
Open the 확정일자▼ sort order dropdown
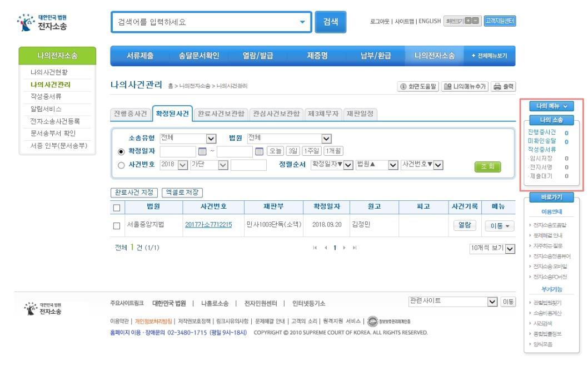(332, 165)
